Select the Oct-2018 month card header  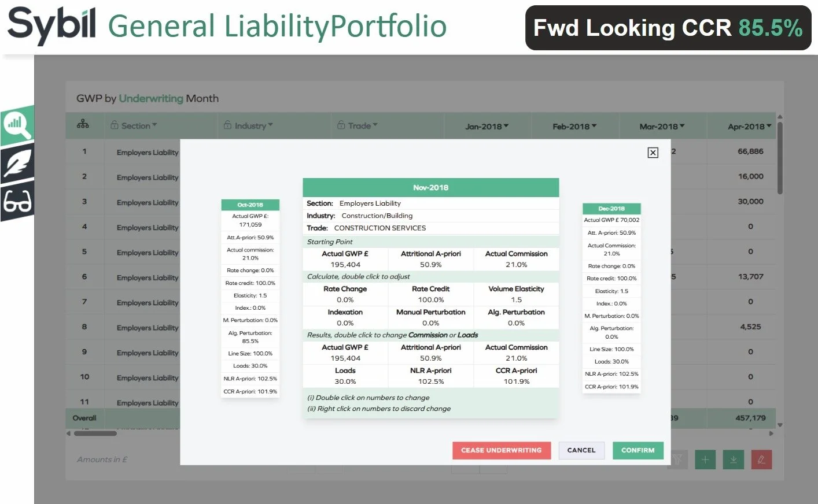250,205
